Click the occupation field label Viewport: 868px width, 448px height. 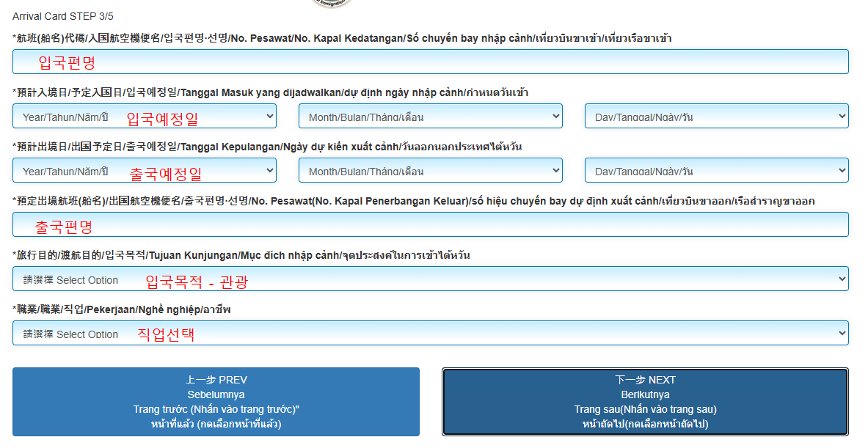121,309
